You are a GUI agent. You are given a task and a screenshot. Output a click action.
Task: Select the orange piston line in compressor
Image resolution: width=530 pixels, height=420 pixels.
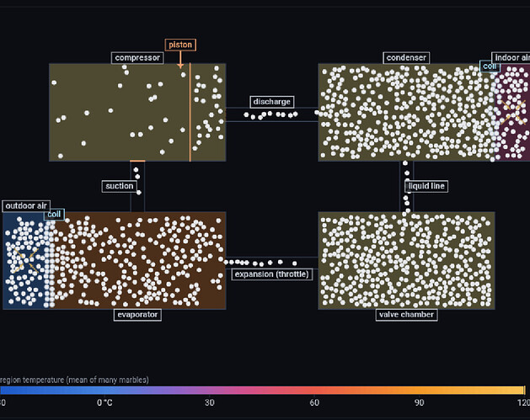pos(190,112)
